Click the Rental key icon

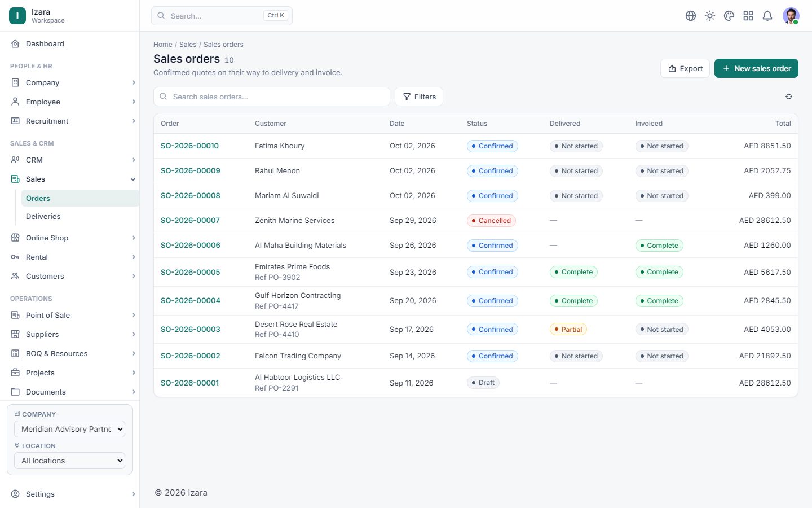click(15, 257)
